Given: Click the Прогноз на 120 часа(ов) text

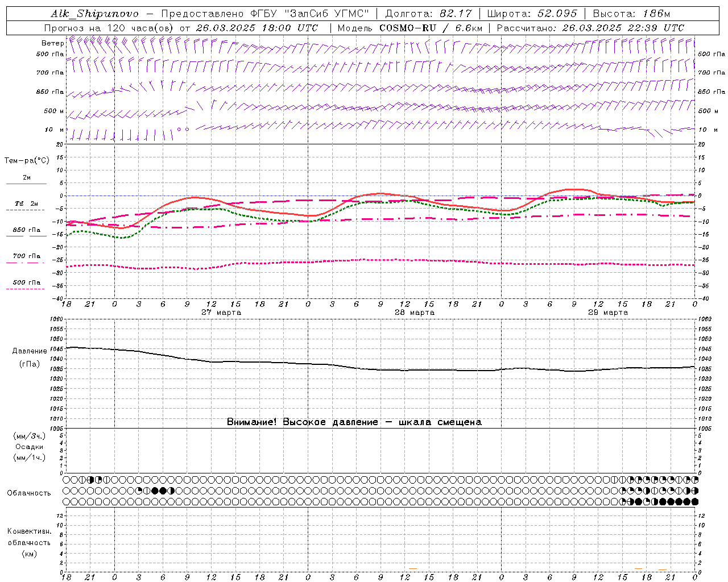Looking at the screenshot, I should pos(110,28).
